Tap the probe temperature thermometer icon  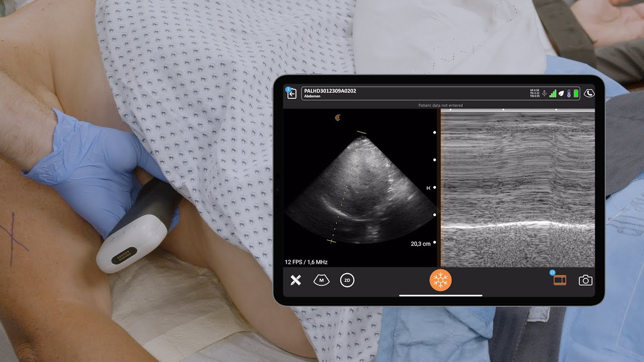click(x=569, y=94)
